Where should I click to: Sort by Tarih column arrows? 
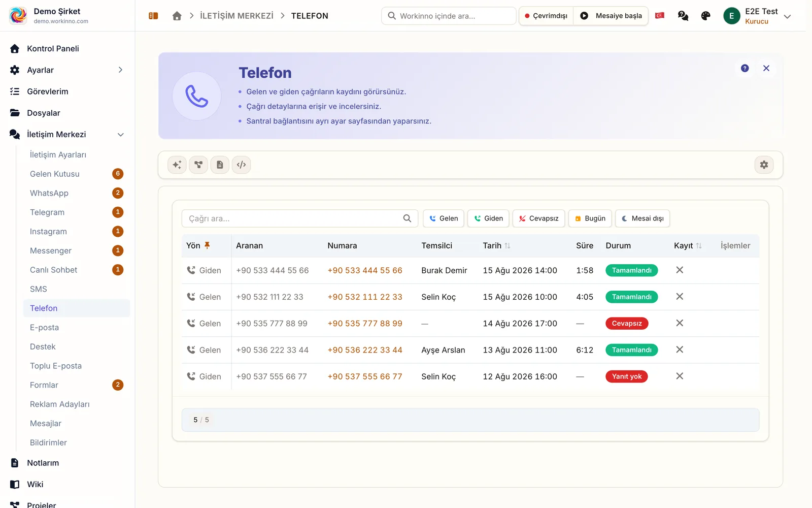(507, 246)
